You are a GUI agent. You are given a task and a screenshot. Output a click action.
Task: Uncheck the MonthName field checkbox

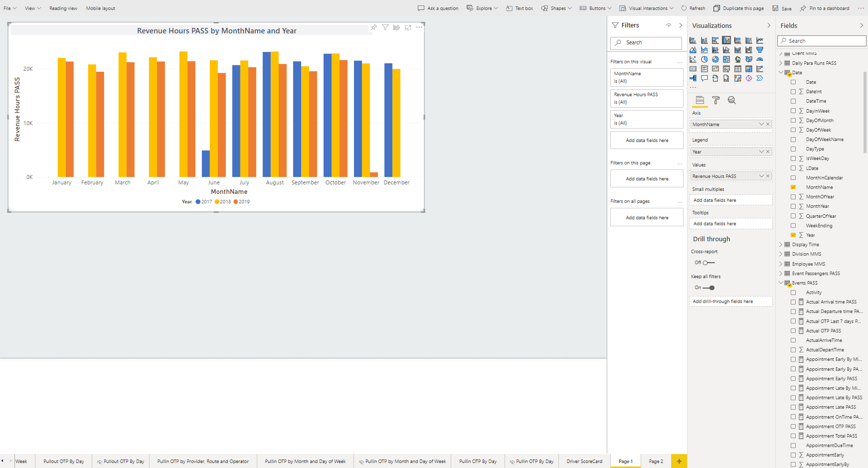793,187
